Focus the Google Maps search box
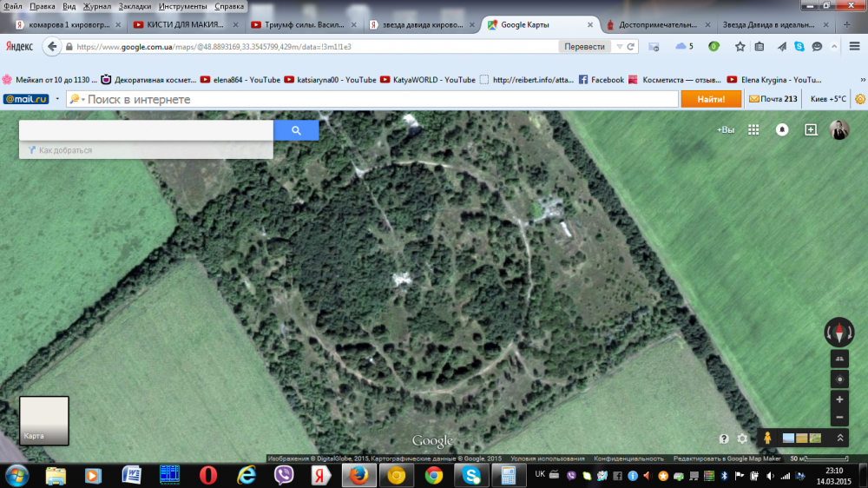 (146, 130)
